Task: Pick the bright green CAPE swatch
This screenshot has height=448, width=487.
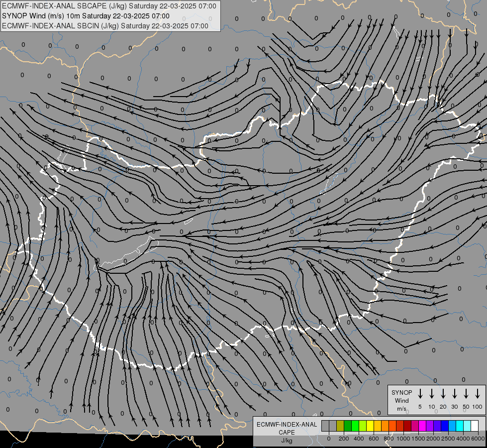Action: [x=355, y=426]
